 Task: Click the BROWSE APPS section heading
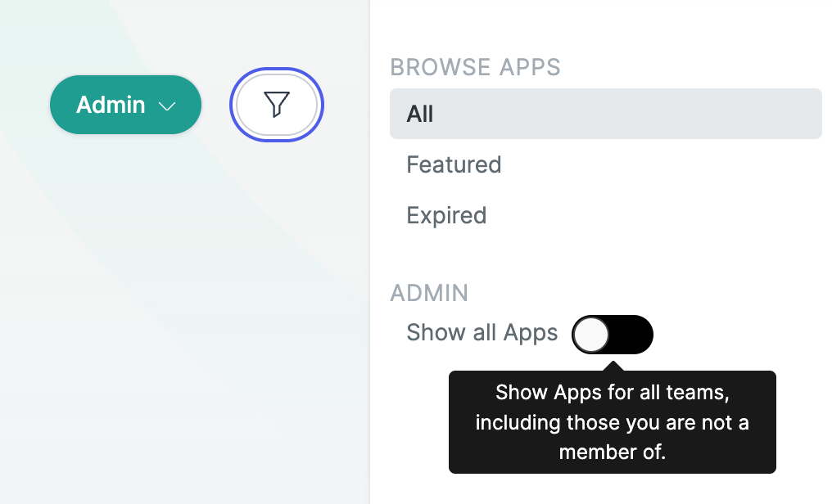pyautogui.click(x=476, y=67)
